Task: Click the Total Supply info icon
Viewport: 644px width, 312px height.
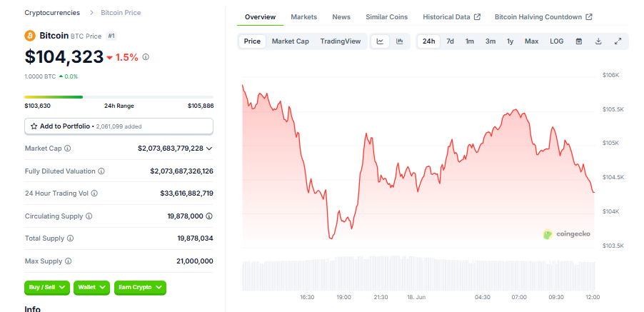Action: tap(70, 238)
